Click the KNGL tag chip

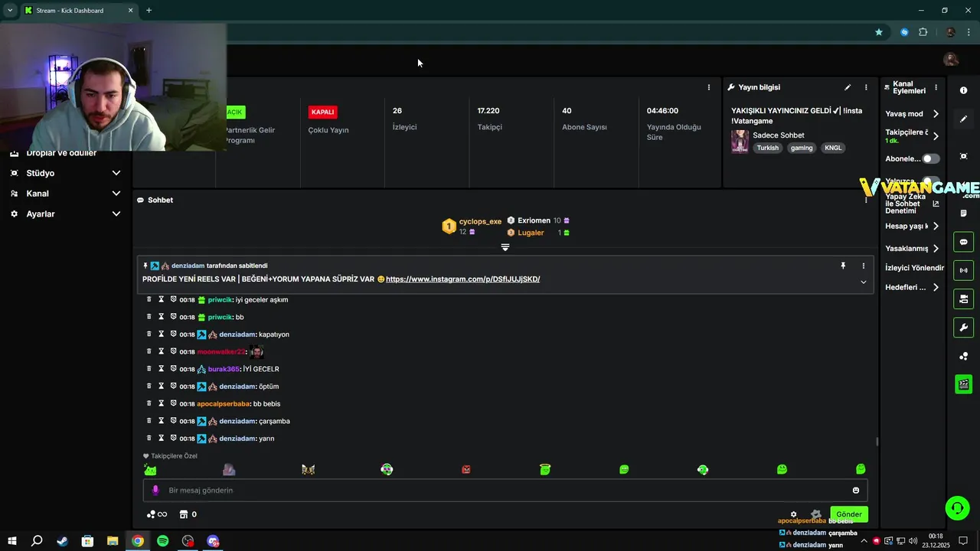pos(833,148)
